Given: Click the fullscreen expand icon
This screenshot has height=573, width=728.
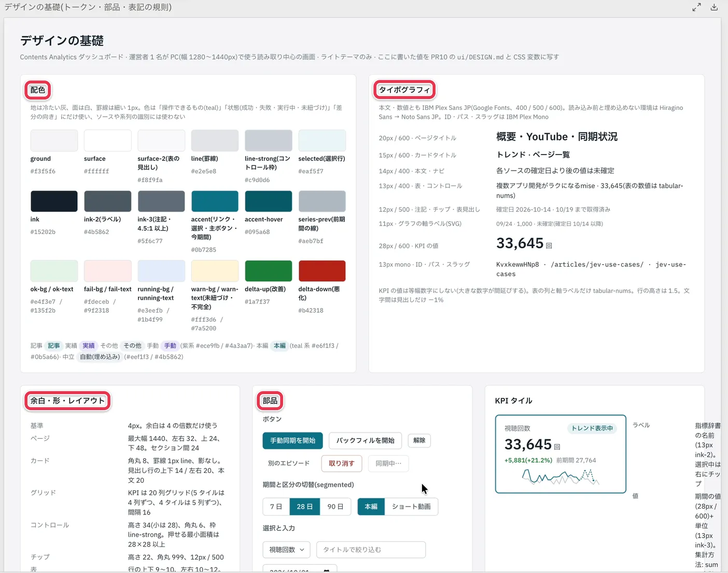Looking at the screenshot, I should [696, 7].
